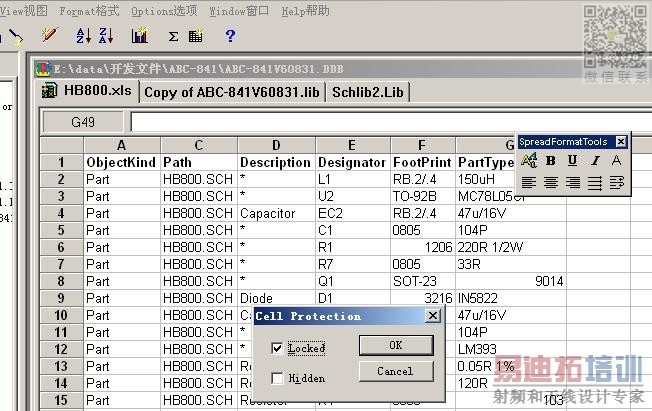Open font settings icon in SpreadFormatTools
Viewport: 652px width, 411px height.
point(529,161)
